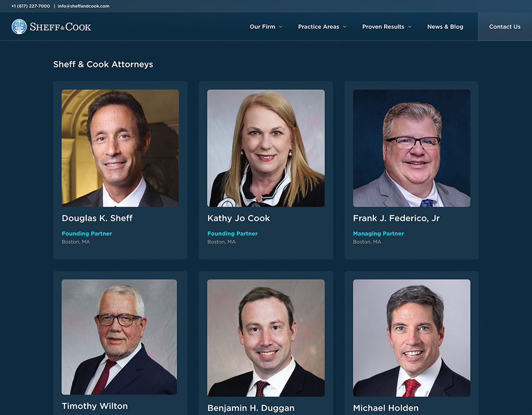The height and width of the screenshot is (415, 532).
Task: Open the Our Firm menu label
Action: coord(262,27)
